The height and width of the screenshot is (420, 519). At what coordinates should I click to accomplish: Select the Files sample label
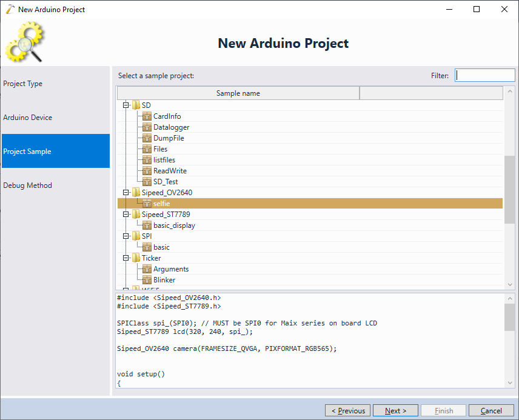(161, 149)
